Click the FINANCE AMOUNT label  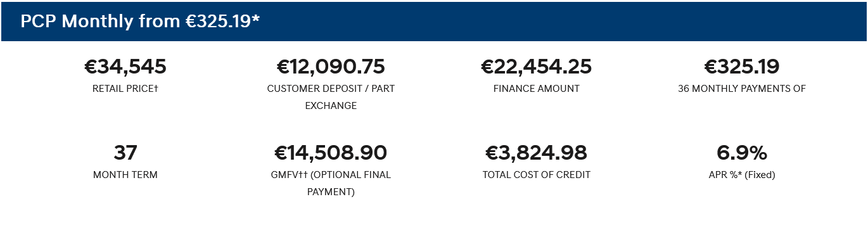point(537,89)
